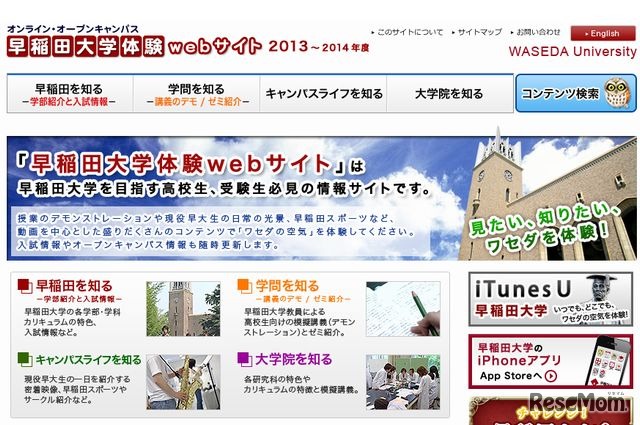Screen dimensions: 640x425
Task: Click the コンテンツ検索 button
Action: click(576, 93)
